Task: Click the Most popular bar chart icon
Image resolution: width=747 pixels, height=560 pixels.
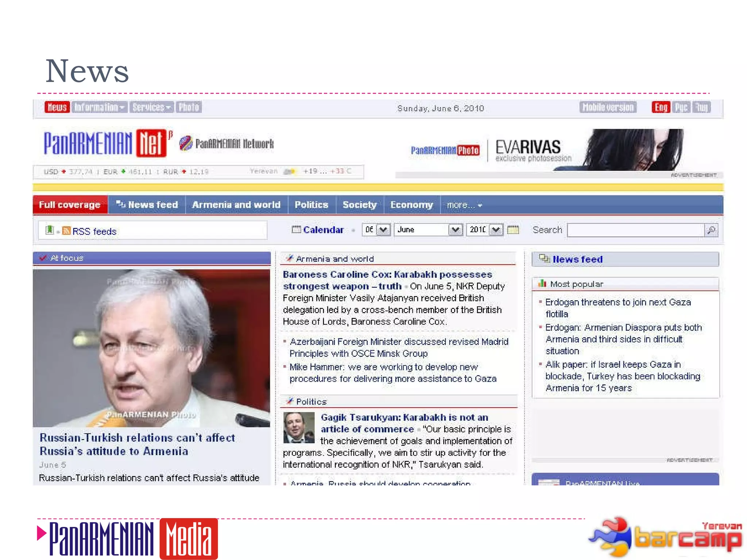Action: [x=542, y=284]
